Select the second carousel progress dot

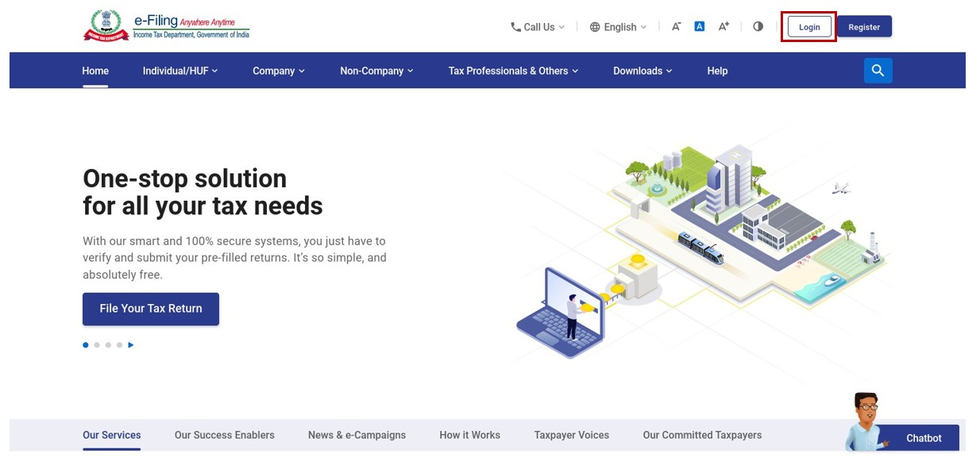(96, 344)
